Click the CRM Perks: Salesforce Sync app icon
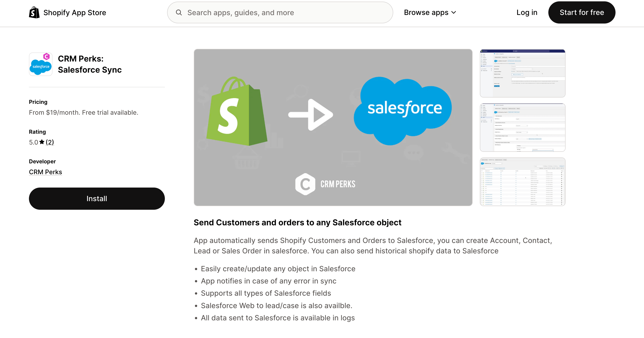Image resolution: width=644 pixels, height=338 pixels. (x=40, y=64)
